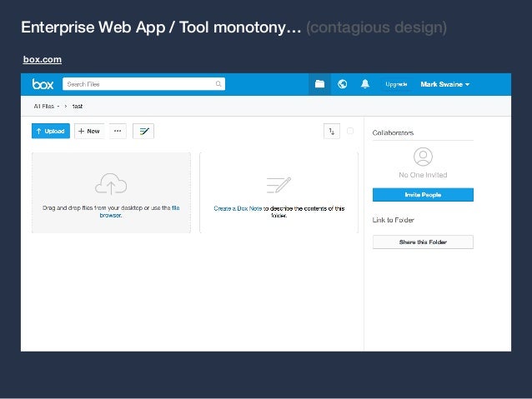Viewport: 532px width, 399px height.
Task: Click the cloud upload drop zone icon
Action: (111, 184)
